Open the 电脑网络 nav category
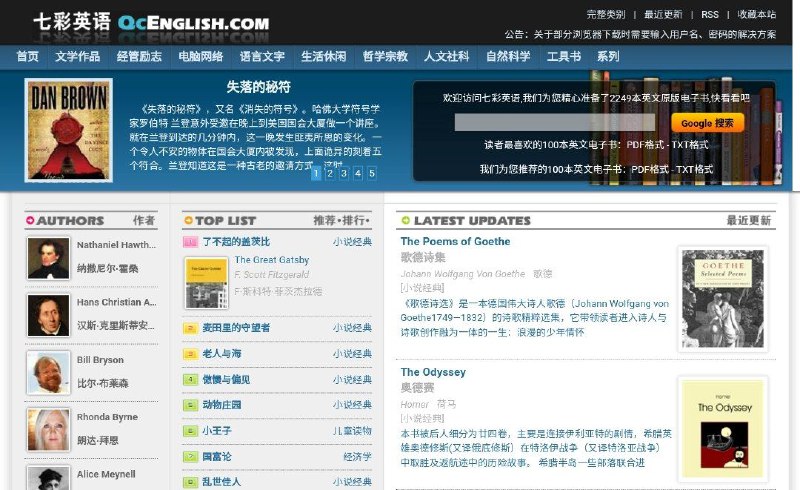This screenshot has width=800, height=490. pos(201,57)
